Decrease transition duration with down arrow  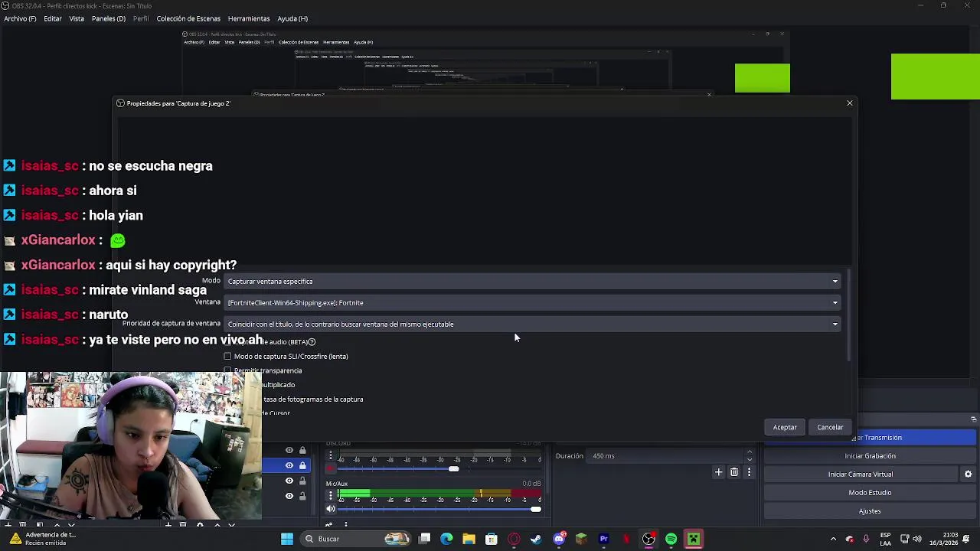point(750,459)
